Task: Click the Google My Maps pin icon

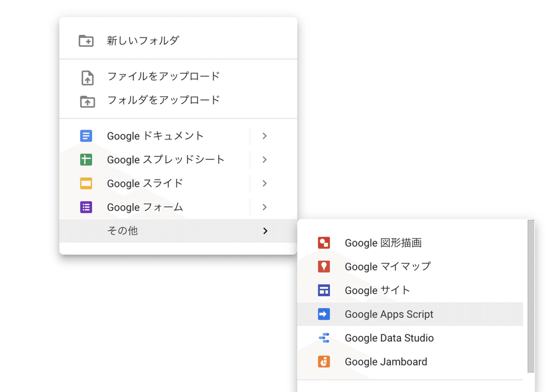Action: pos(324,267)
